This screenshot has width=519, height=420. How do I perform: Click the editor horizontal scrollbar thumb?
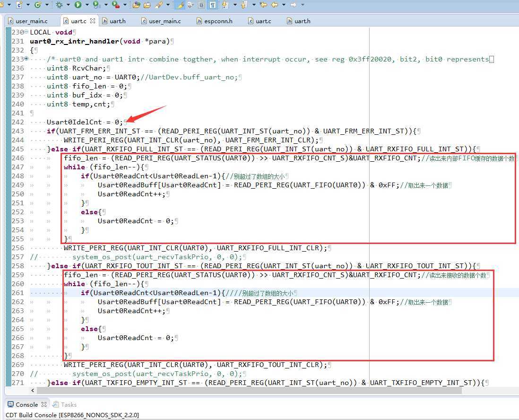point(249,391)
